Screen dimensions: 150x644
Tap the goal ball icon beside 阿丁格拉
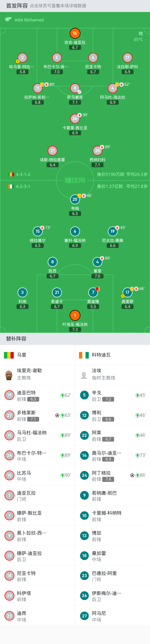pos(132,475)
